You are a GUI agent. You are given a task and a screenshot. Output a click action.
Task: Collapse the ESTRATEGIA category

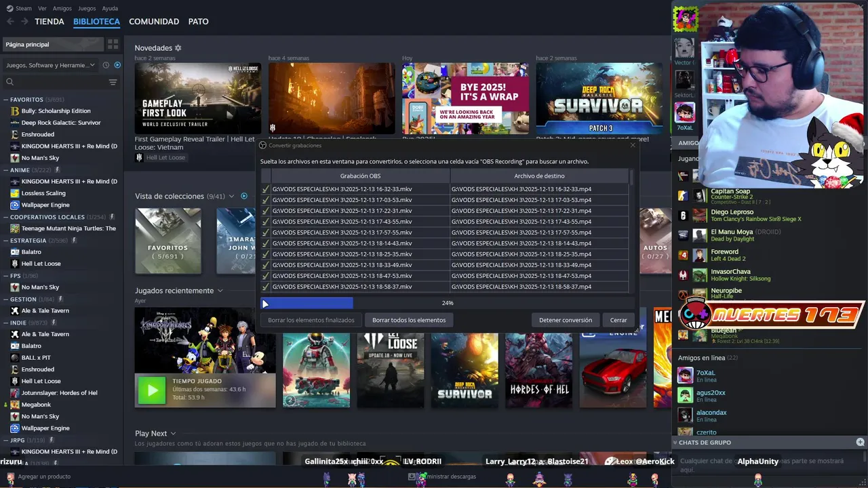click(x=6, y=241)
